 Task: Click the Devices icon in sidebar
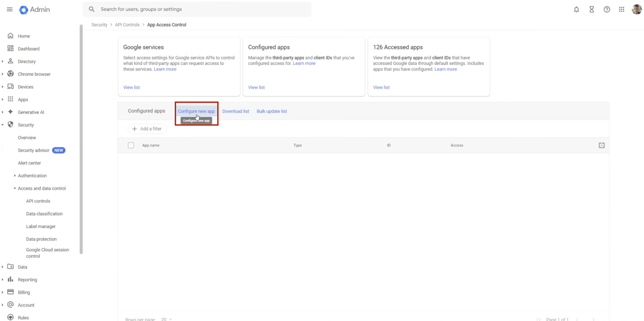tap(10, 86)
